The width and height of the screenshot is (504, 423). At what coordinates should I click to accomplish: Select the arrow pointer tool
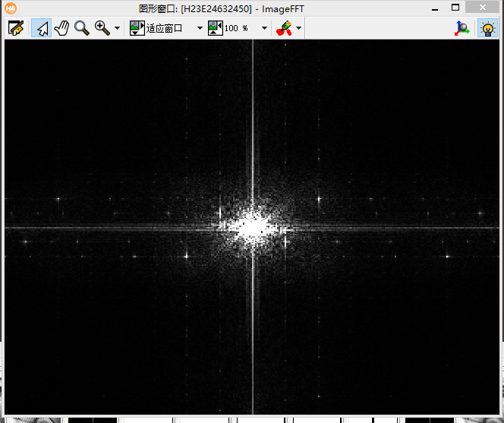point(42,28)
